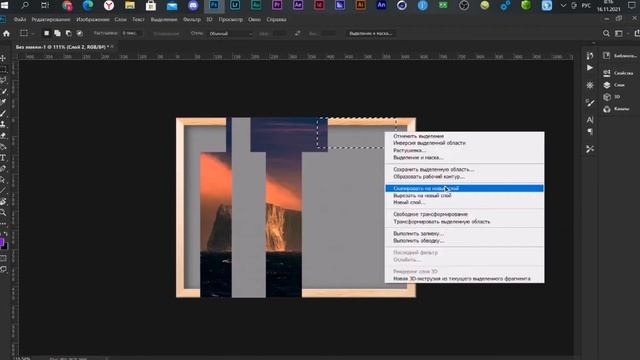Open the three-dots Edit Toolbar button
The width and height of the screenshot is (640, 360).
[3, 224]
